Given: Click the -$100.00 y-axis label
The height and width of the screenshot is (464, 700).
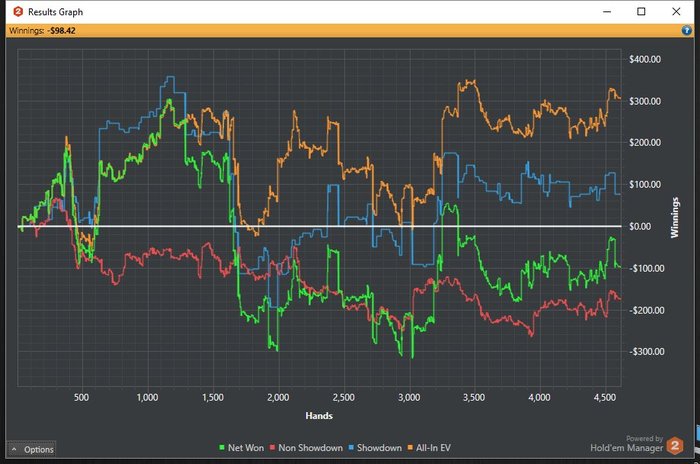Looking at the screenshot, I should (x=646, y=268).
